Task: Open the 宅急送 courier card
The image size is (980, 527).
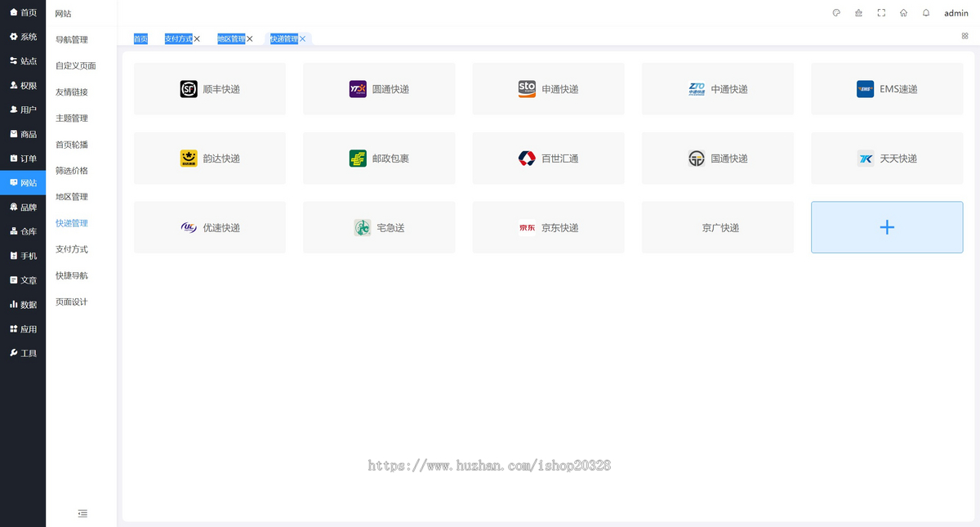Action: 379,227
